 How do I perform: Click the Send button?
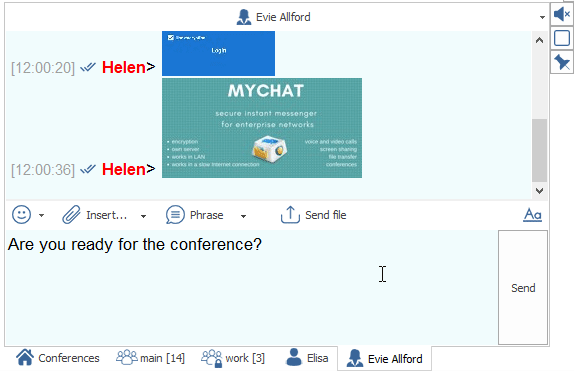coord(523,287)
